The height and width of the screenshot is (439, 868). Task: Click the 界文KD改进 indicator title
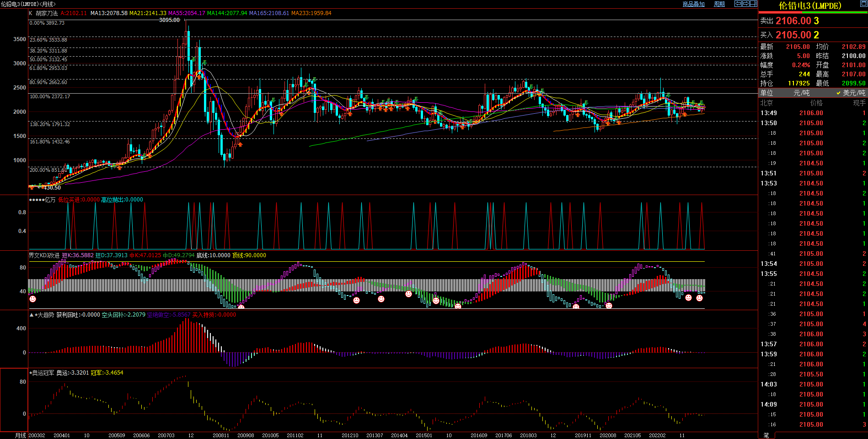(x=44, y=255)
